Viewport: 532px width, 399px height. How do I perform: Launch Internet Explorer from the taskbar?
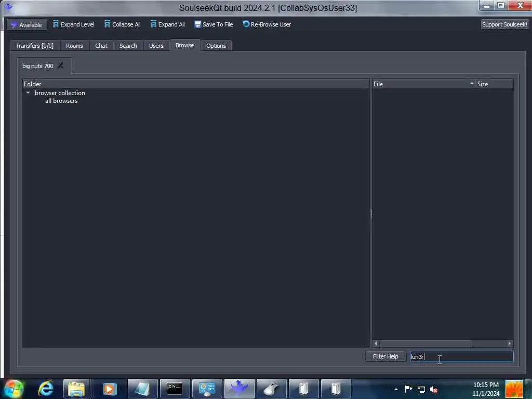46,389
